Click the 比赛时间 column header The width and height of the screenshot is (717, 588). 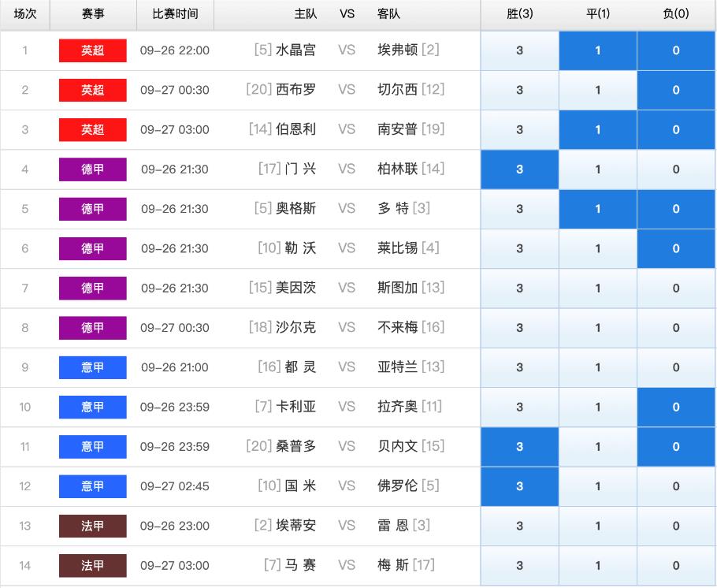click(175, 13)
